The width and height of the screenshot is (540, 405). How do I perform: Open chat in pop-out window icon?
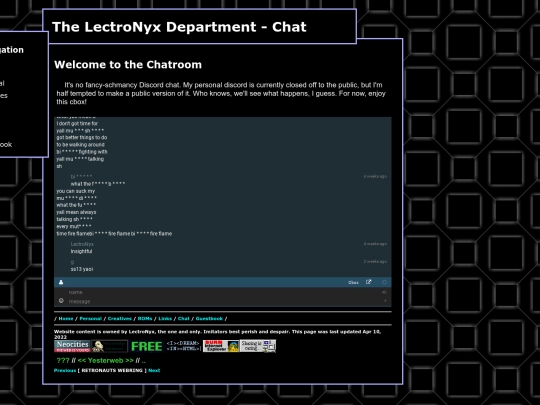(368, 282)
